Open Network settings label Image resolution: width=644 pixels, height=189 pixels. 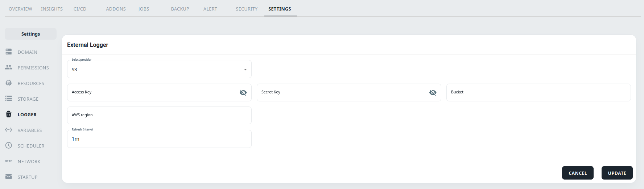pyautogui.click(x=29, y=162)
